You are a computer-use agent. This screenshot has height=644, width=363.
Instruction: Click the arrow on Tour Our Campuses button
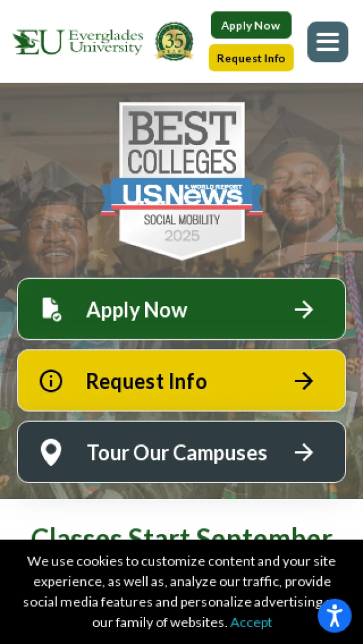(304, 452)
